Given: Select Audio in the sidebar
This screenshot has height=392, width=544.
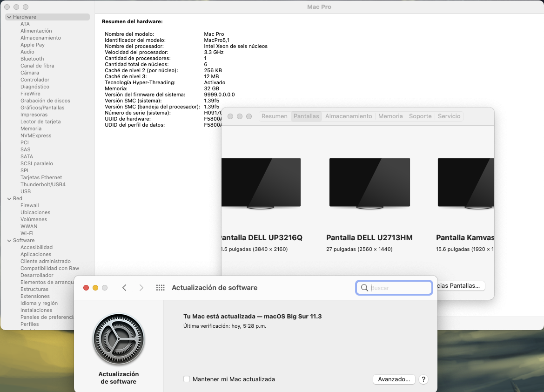Looking at the screenshot, I should (x=27, y=52).
